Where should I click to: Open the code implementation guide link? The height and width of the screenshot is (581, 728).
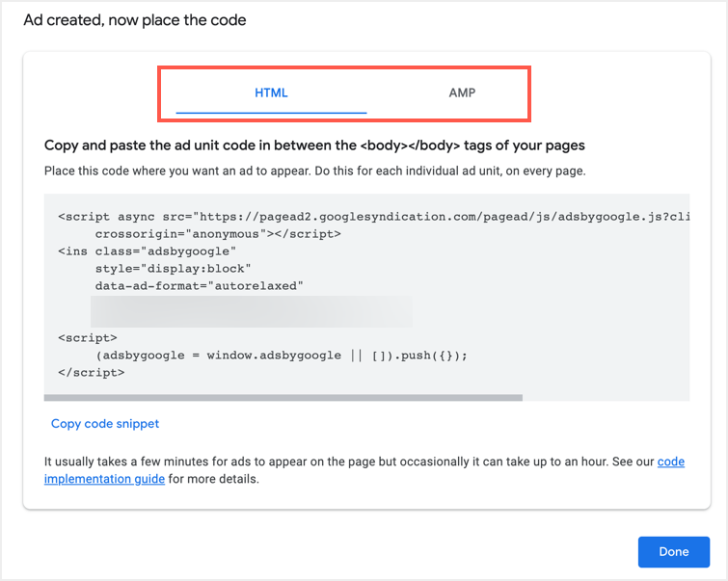tap(671, 462)
